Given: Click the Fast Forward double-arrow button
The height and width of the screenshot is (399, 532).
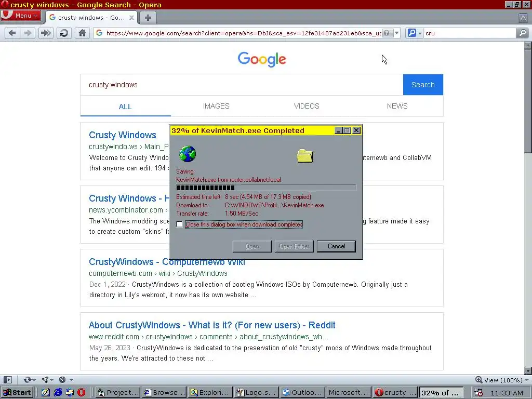Looking at the screenshot, I should click(46, 33).
